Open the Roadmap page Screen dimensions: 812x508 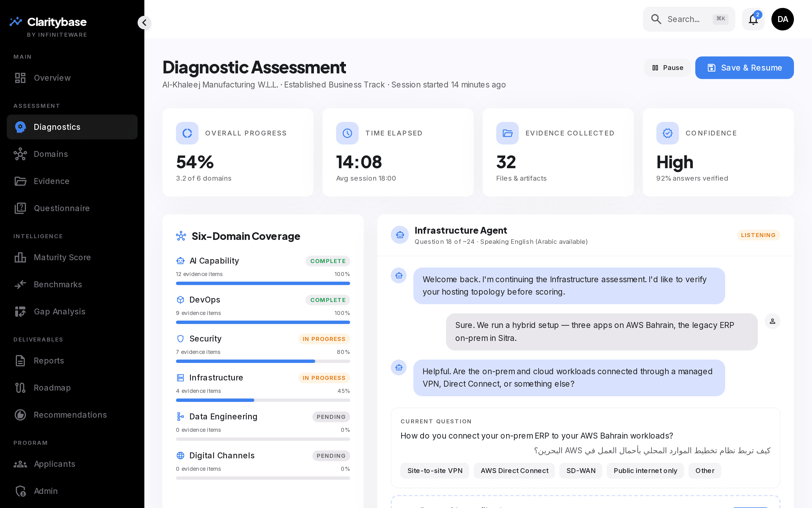pos(72,388)
